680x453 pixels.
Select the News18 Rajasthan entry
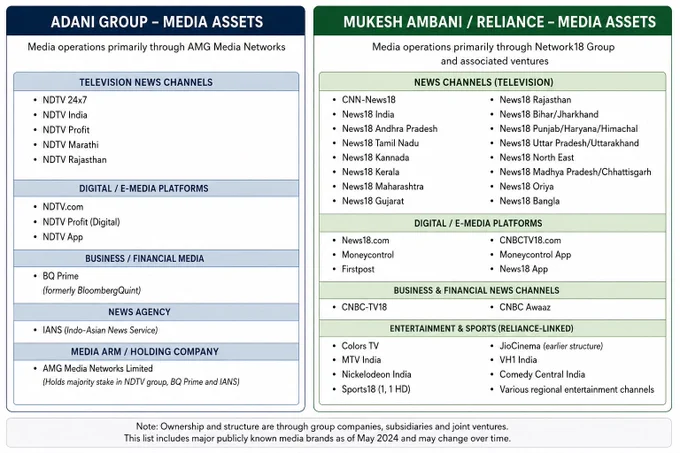coord(535,100)
